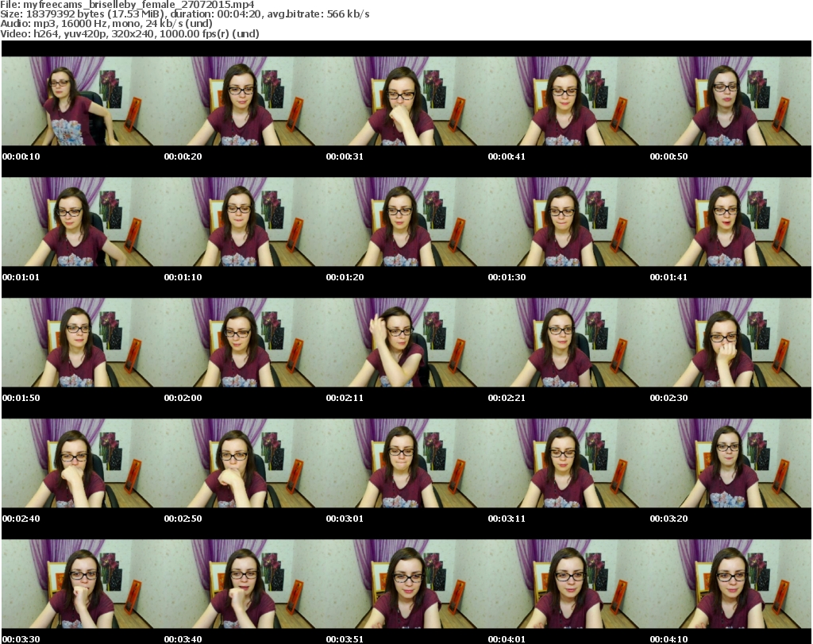This screenshot has width=813, height=644.
Task: Select the thumbnail at 00:03:11
Action: (x=568, y=463)
